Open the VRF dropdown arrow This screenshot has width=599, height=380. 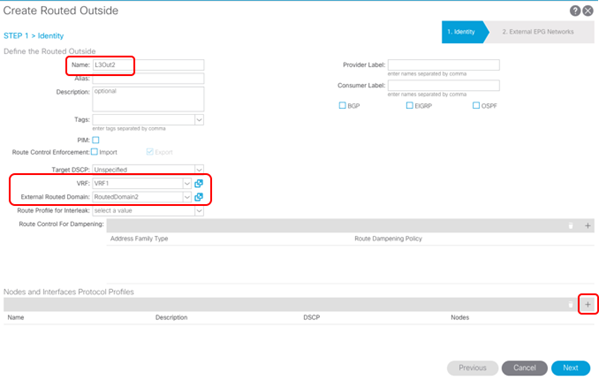[187, 183]
